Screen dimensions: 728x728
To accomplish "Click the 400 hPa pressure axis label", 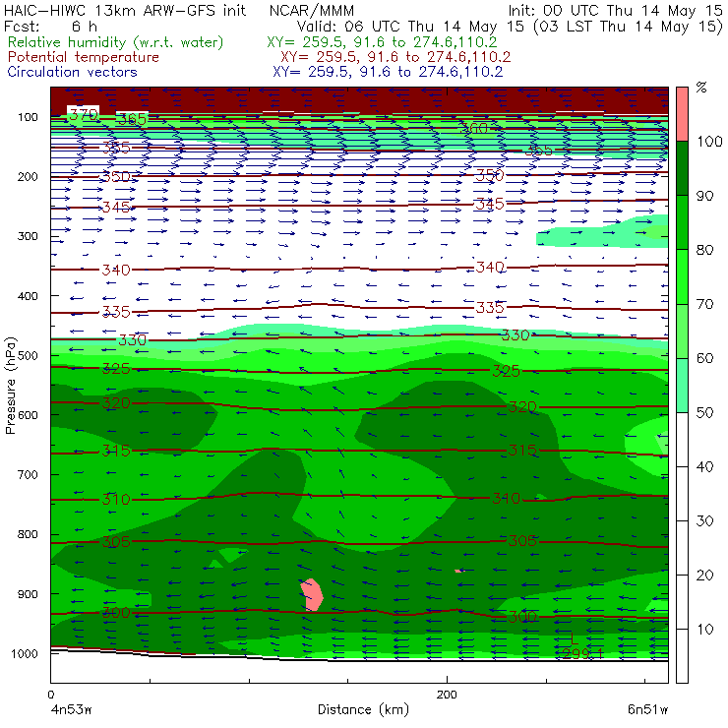I will [28, 296].
